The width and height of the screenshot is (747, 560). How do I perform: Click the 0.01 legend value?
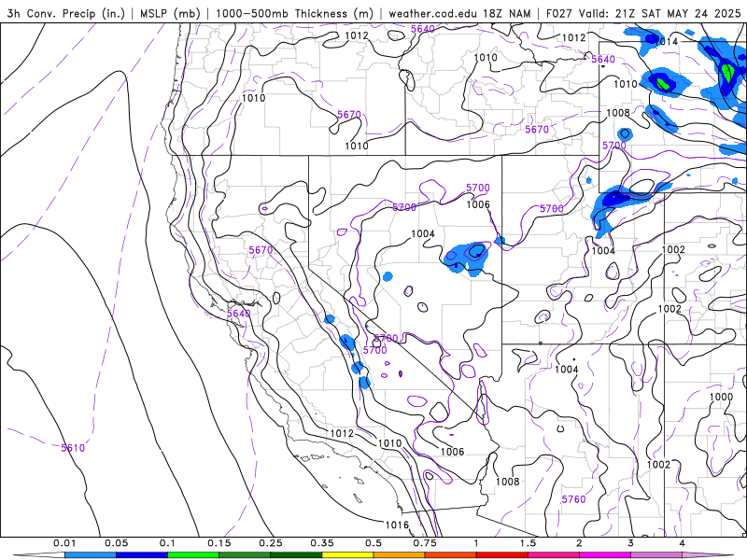pos(64,543)
